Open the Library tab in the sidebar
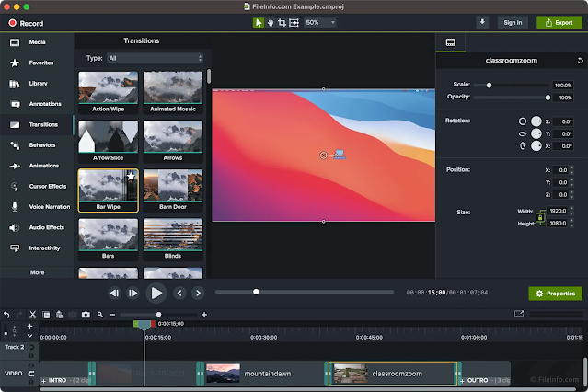The image size is (588, 392). [37, 83]
